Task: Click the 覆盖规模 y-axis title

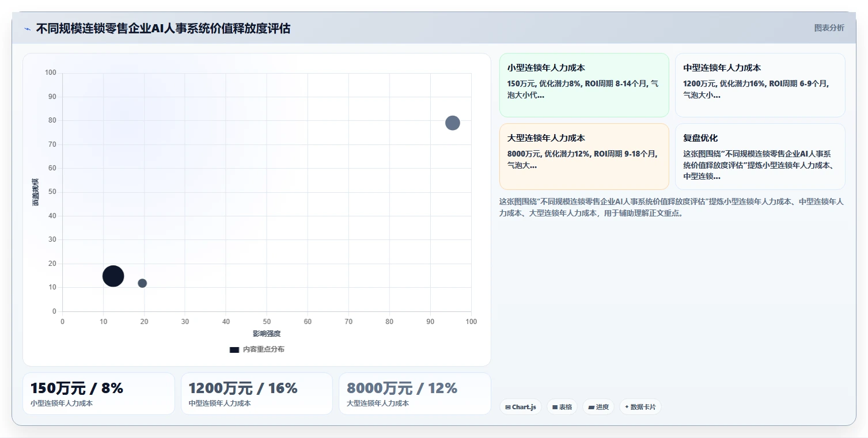Action: coord(35,192)
